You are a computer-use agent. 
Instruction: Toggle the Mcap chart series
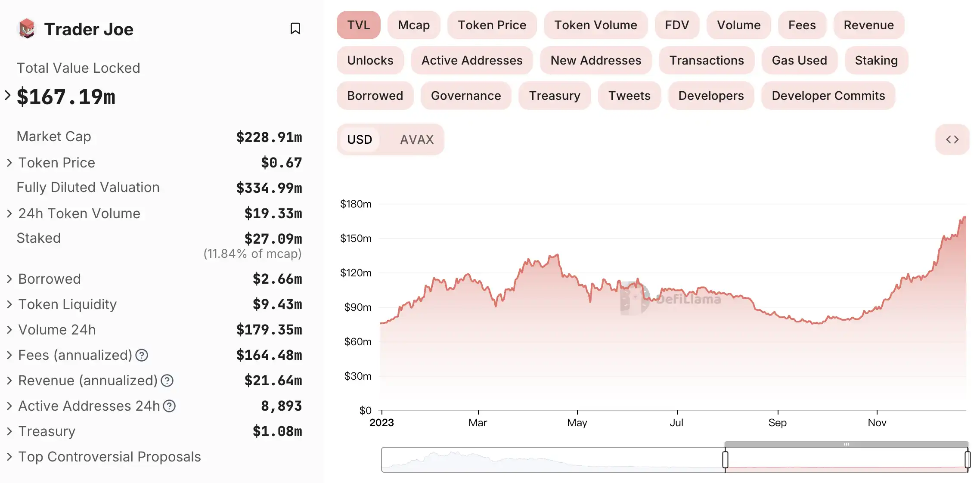coord(413,25)
